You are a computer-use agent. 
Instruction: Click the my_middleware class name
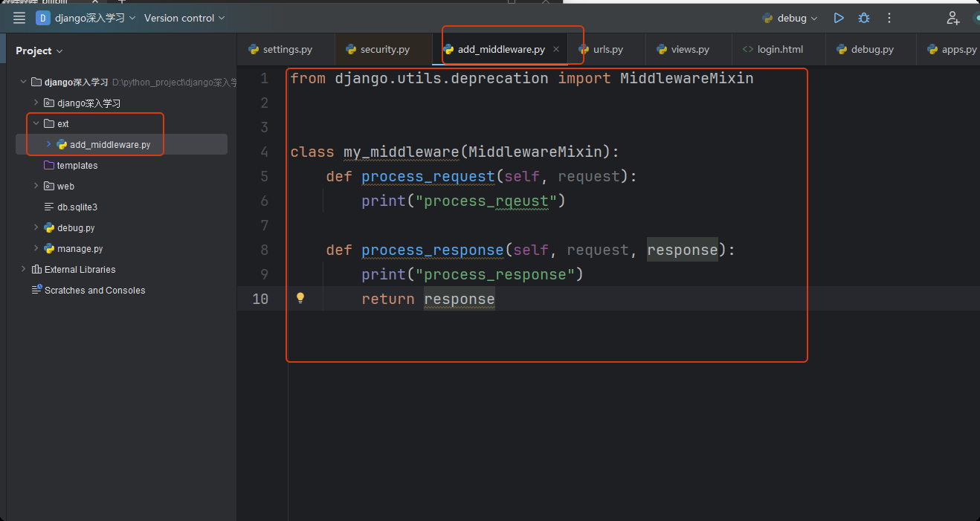402,152
